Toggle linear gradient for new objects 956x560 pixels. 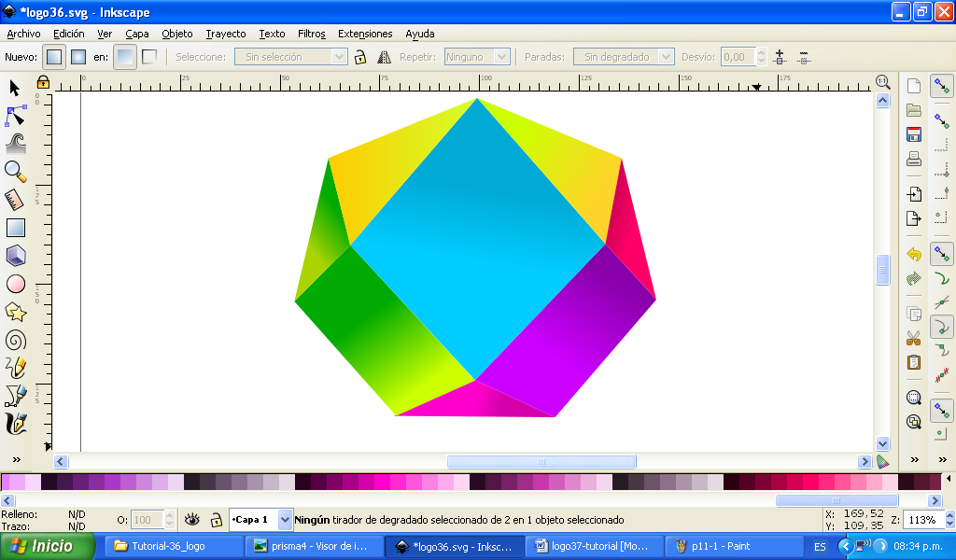tap(54, 57)
